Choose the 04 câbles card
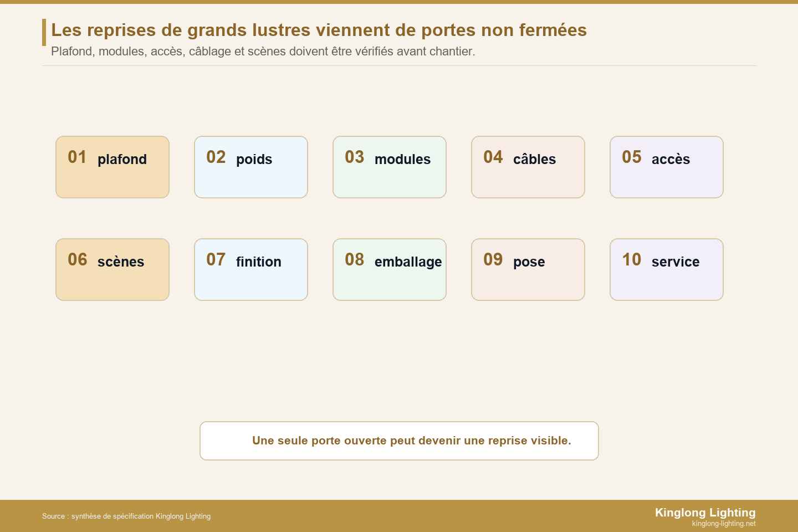Screen dimensions: 798x532 (x=528, y=167)
